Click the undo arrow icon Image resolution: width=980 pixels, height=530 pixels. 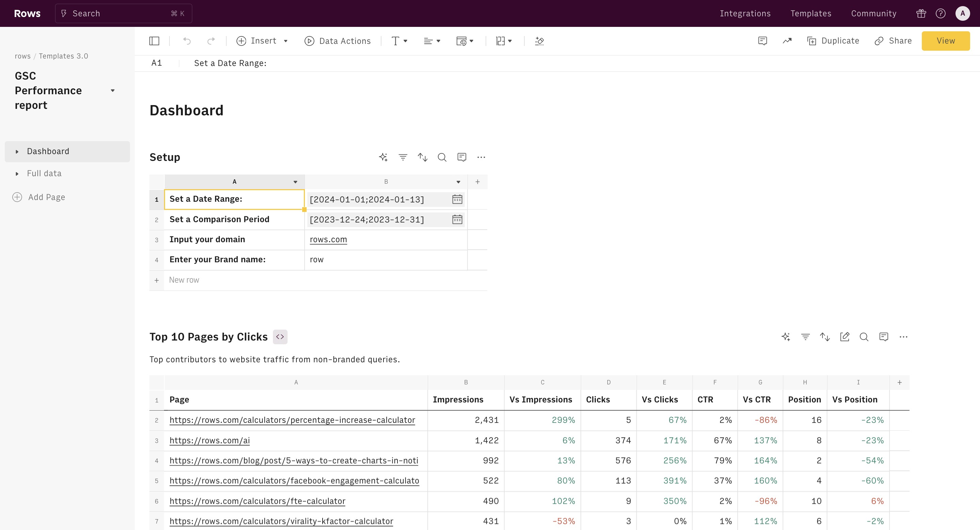(187, 41)
